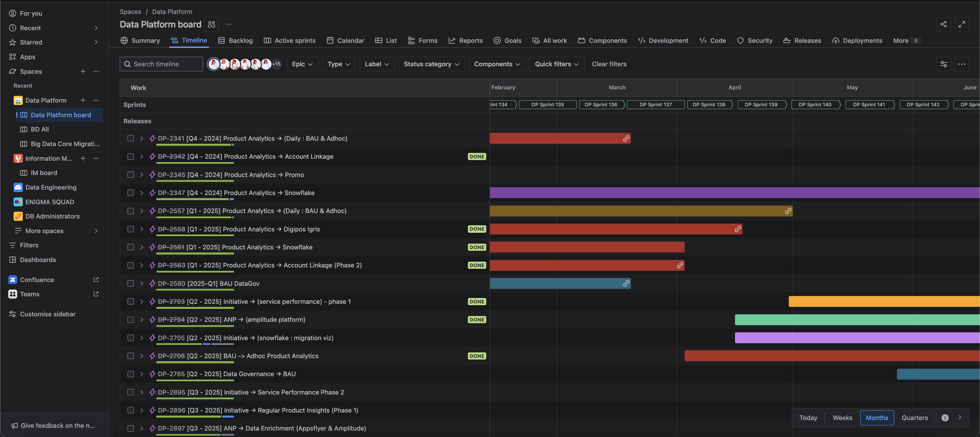Viewport: 980px width, 437px height.
Task: Expand the DP-2347 Snowflake epic row
Action: [142, 193]
